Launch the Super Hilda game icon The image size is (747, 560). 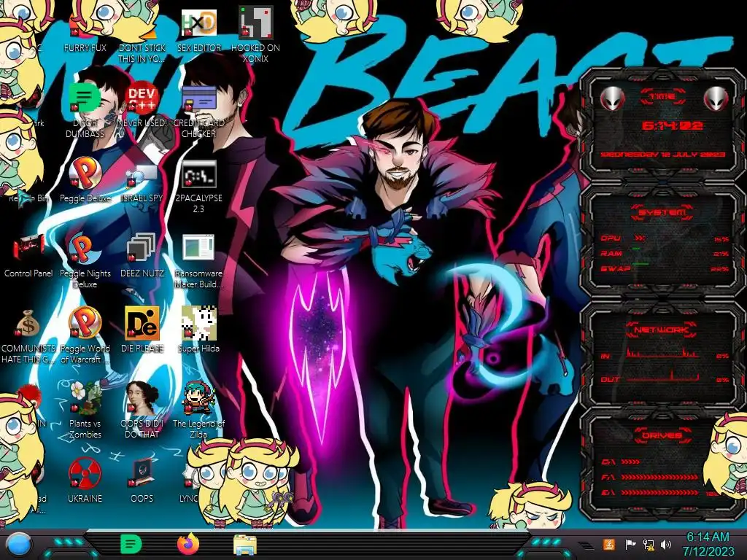(x=198, y=330)
